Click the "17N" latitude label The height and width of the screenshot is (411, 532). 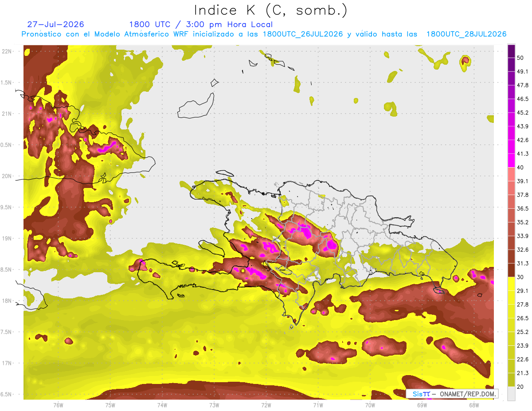[x=7, y=363]
